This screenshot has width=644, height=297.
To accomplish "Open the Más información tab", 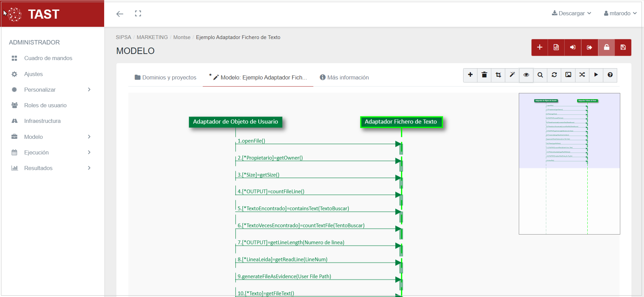I will (344, 77).
